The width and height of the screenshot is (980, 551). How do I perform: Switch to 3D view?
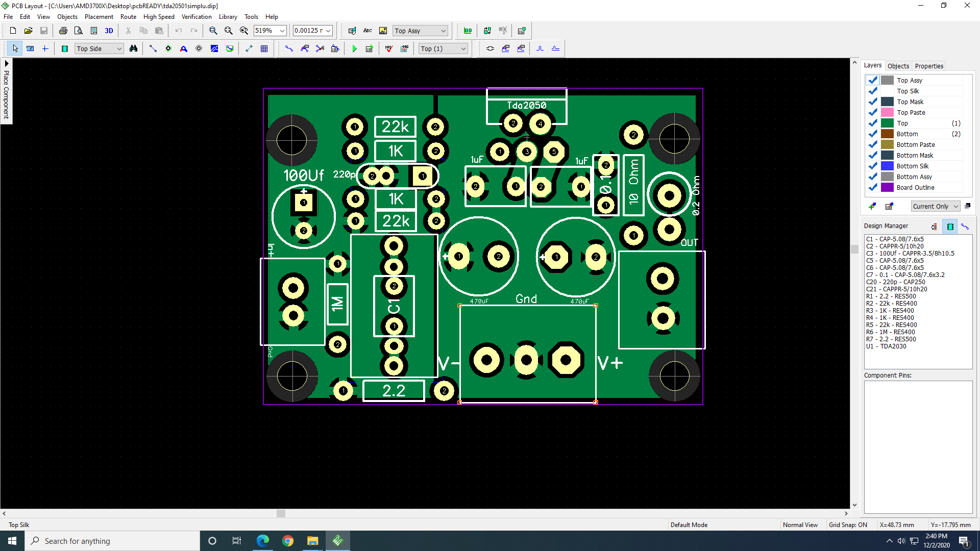[109, 31]
